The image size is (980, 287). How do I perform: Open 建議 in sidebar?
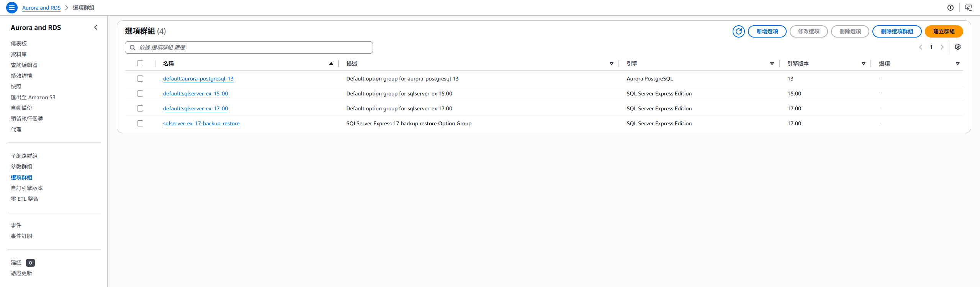(x=16, y=262)
